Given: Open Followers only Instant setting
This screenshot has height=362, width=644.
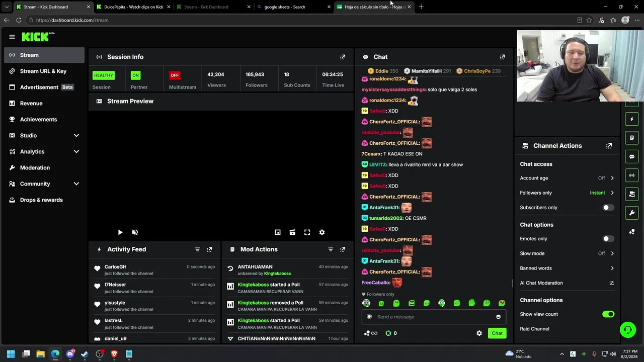Looking at the screenshot, I should coord(567,193).
